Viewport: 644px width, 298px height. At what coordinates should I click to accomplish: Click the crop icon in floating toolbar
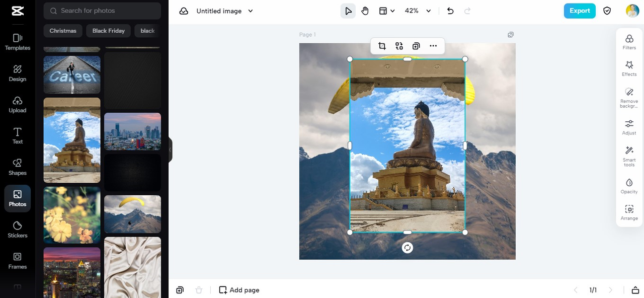pyautogui.click(x=382, y=46)
